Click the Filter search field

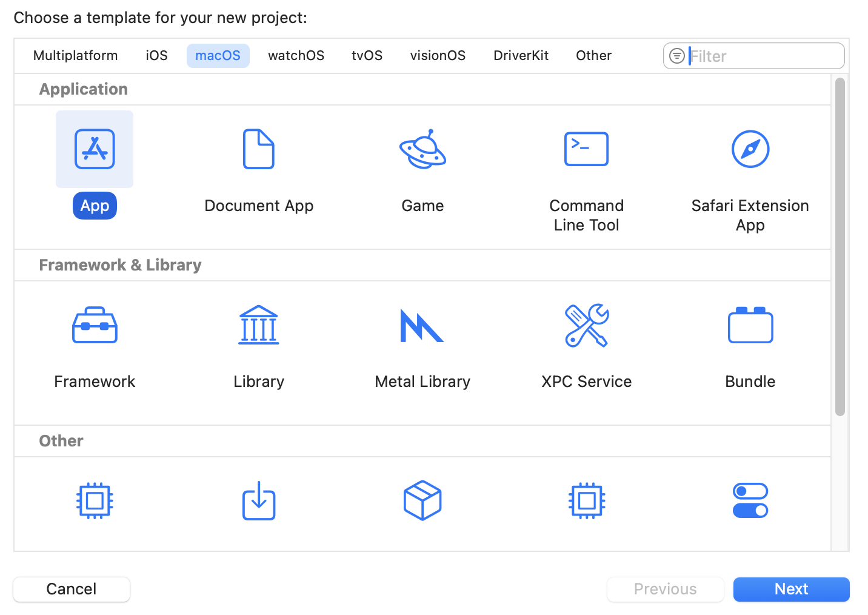[x=764, y=56]
